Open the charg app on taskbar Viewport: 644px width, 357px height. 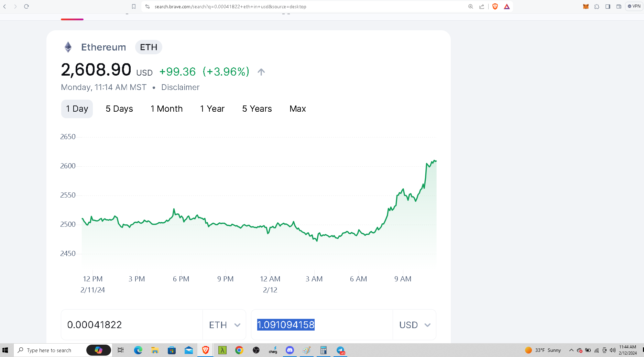click(x=273, y=350)
